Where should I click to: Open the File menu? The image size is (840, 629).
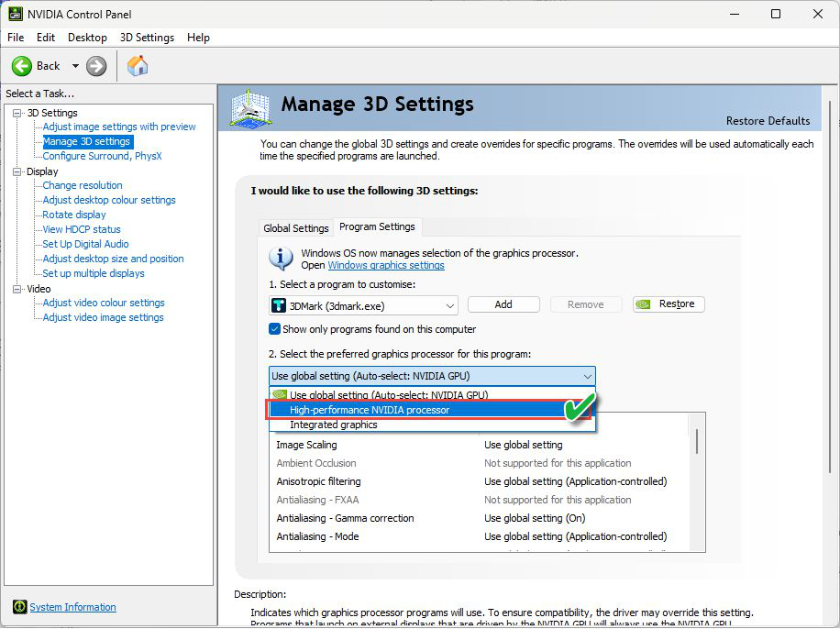tap(16, 38)
